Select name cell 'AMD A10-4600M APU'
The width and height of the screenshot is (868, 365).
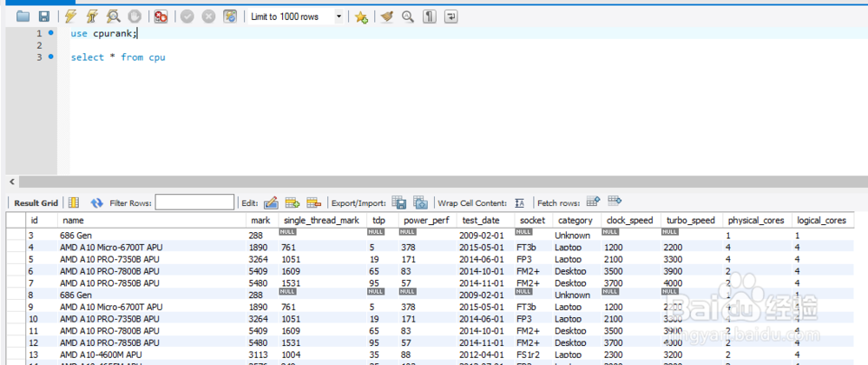(152, 355)
